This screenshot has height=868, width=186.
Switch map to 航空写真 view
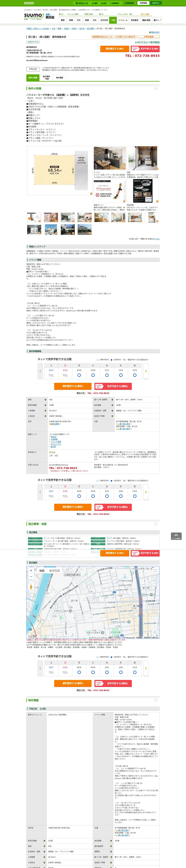pyautogui.click(x=54, y=571)
